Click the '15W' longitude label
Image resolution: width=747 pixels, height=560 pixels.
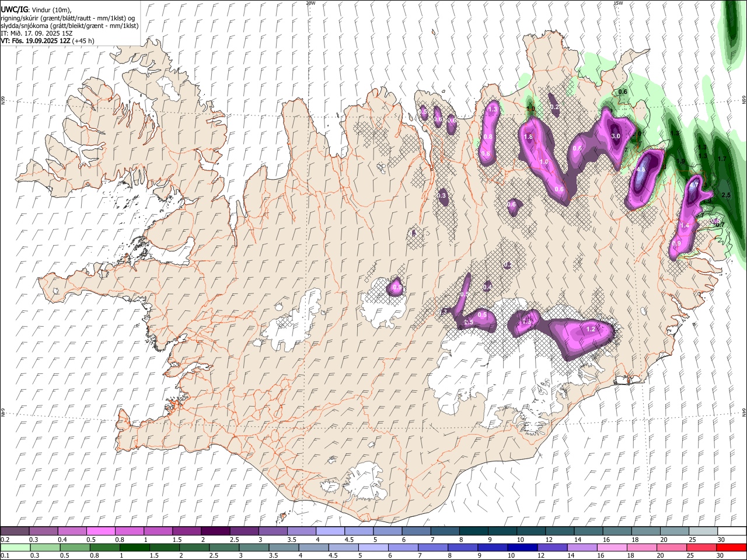(617, 3)
